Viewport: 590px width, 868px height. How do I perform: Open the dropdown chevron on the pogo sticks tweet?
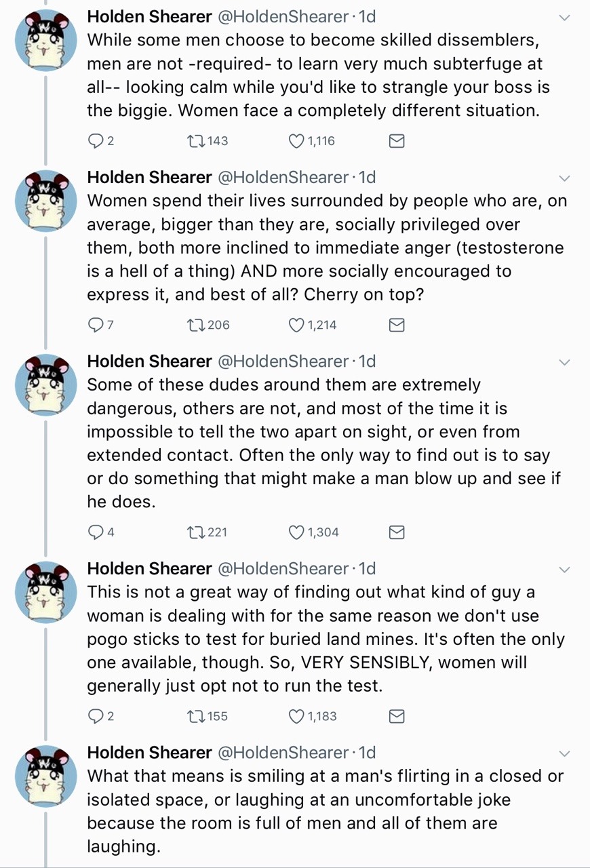click(564, 570)
